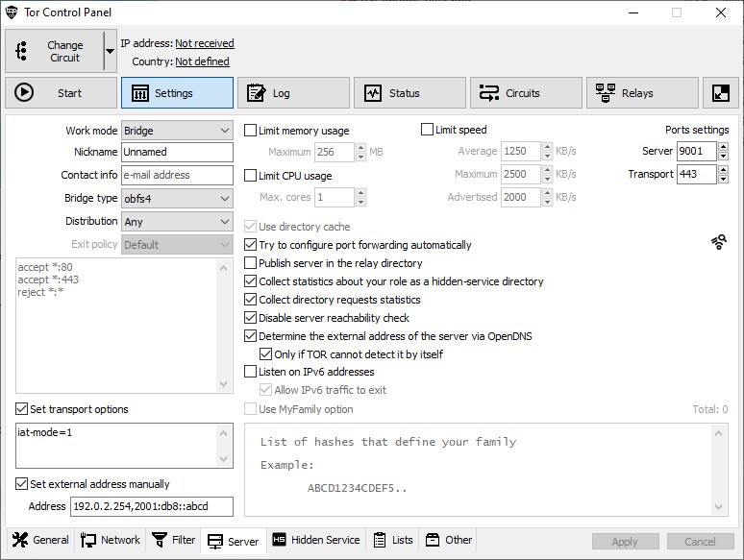Uncheck Set external address manually
Viewport: 744px width, 560px height.
(x=21, y=484)
